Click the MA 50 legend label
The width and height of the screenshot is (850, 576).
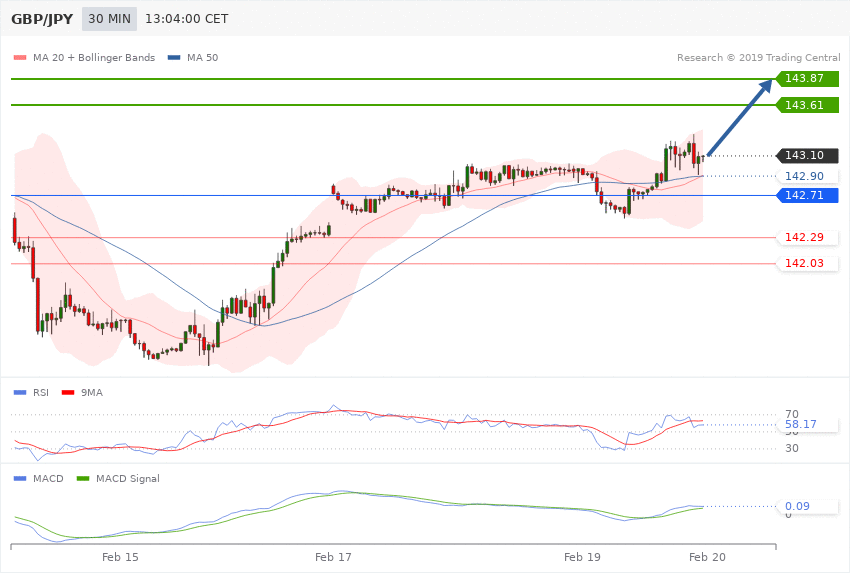pos(202,57)
